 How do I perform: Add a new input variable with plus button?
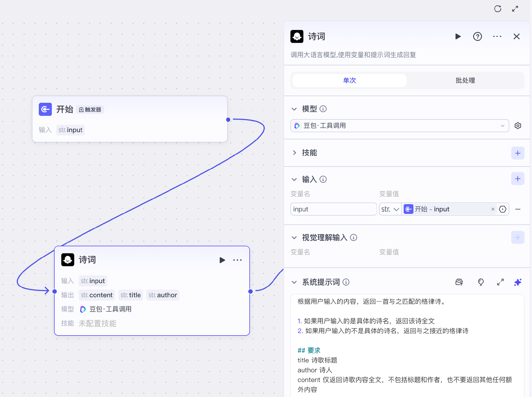pos(518,179)
